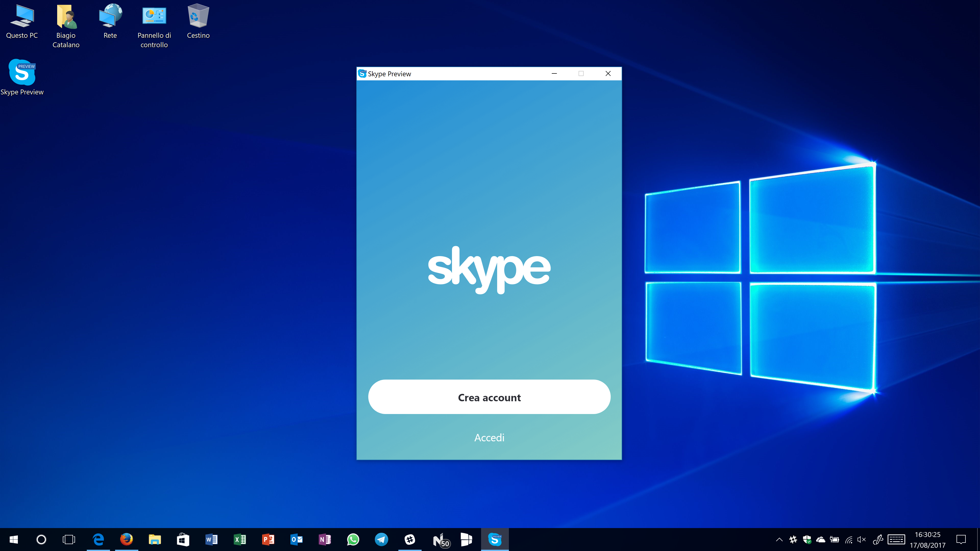The height and width of the screenshot is (551, 980).
Task: Launch Word from taskbar
Action: tap(212, 539)
